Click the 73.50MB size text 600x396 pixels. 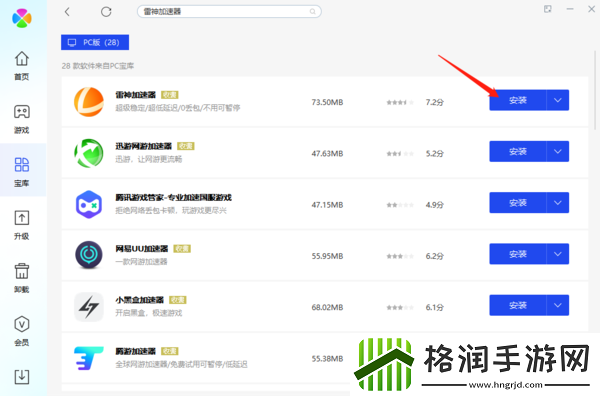(327, 102)
